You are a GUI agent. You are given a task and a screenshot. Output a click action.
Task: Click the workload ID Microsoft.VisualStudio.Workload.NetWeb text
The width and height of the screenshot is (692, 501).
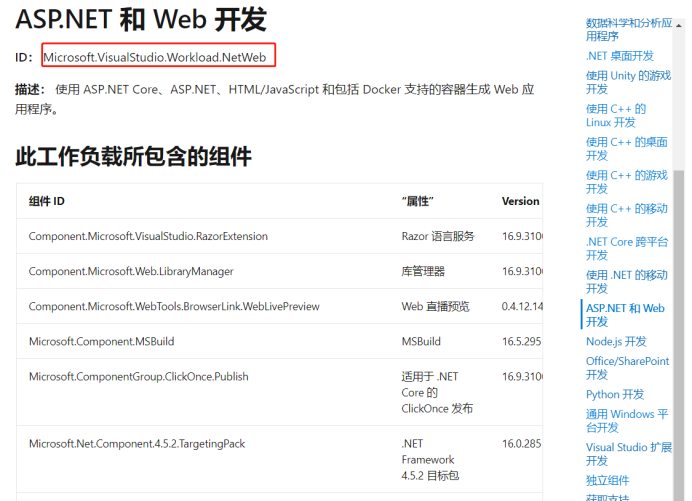(x=155, y=57)
